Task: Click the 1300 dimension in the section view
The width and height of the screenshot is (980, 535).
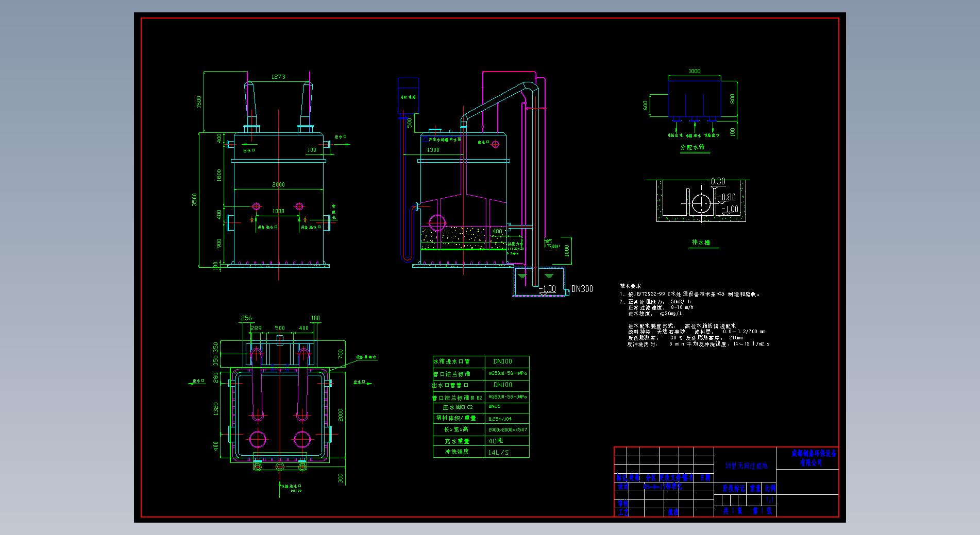Action: click(433, 150)
